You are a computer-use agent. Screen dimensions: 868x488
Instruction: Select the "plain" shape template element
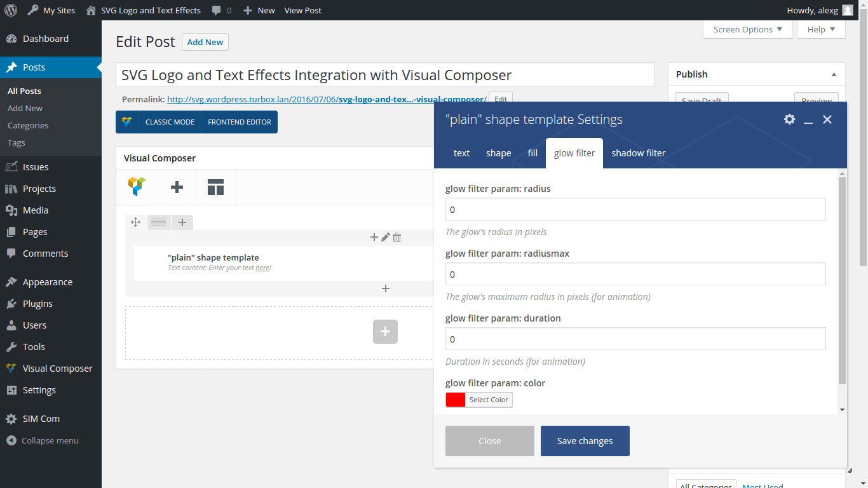(283, 263)
